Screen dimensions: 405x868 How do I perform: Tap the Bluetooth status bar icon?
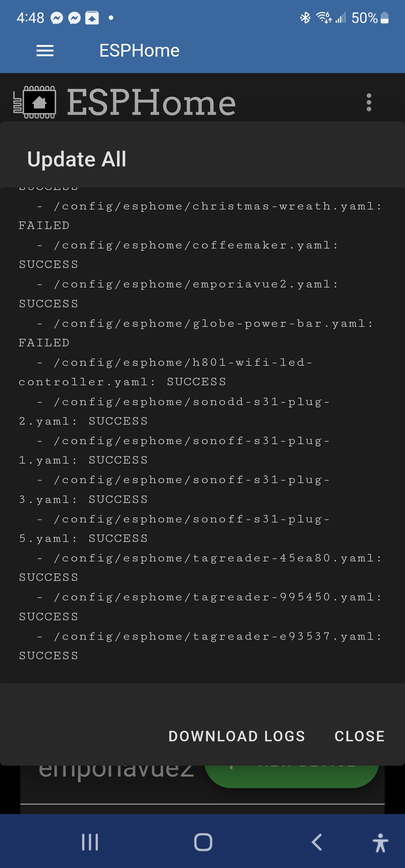click(x=304, y=18)
